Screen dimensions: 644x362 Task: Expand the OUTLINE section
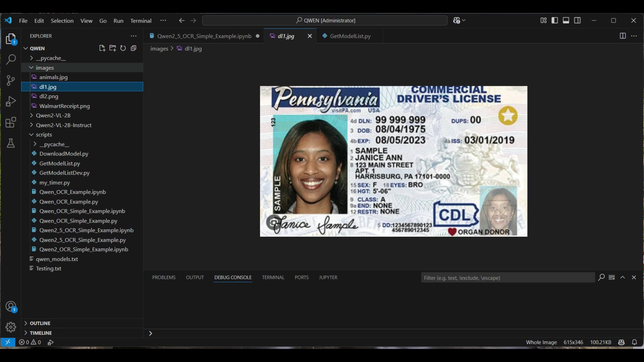click(40, 323)
